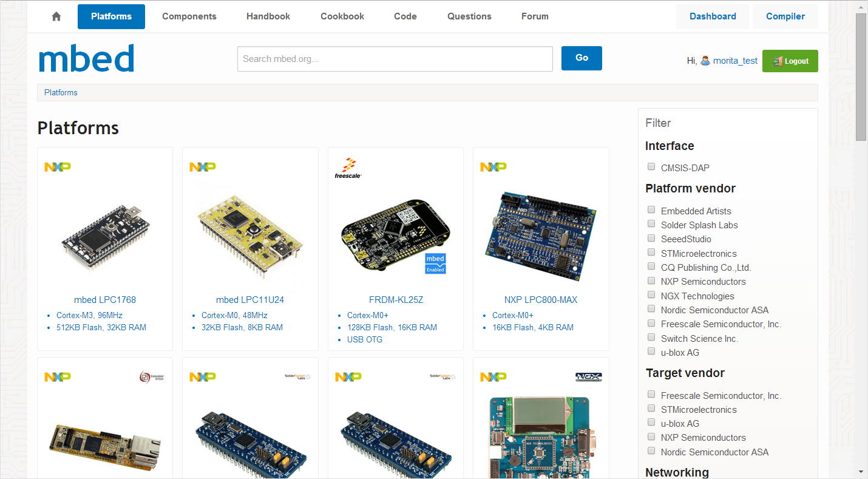Click NXP logo beside the NGX logo
This screenshot has height=479, width=868.
[493, 377]
